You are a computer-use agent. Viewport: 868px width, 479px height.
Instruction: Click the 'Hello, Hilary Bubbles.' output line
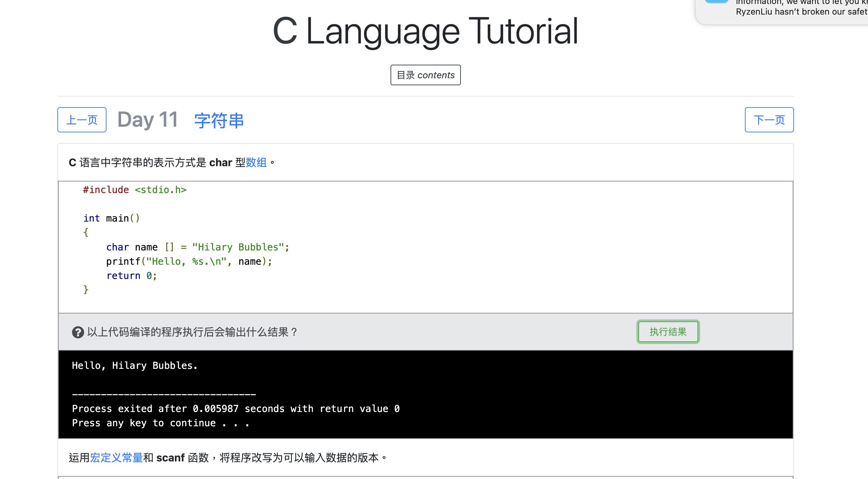pyautogui.click(x=135, y=366)
